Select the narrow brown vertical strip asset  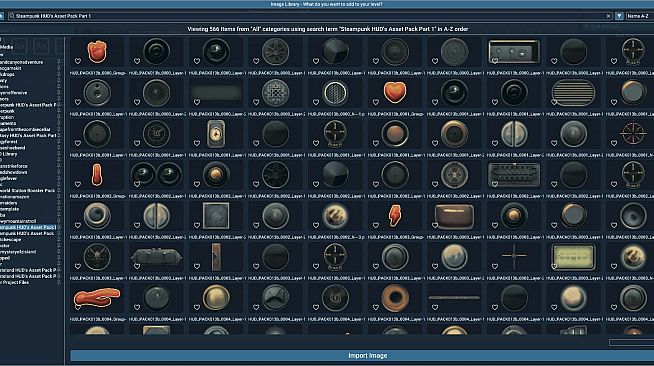point(216,256)
